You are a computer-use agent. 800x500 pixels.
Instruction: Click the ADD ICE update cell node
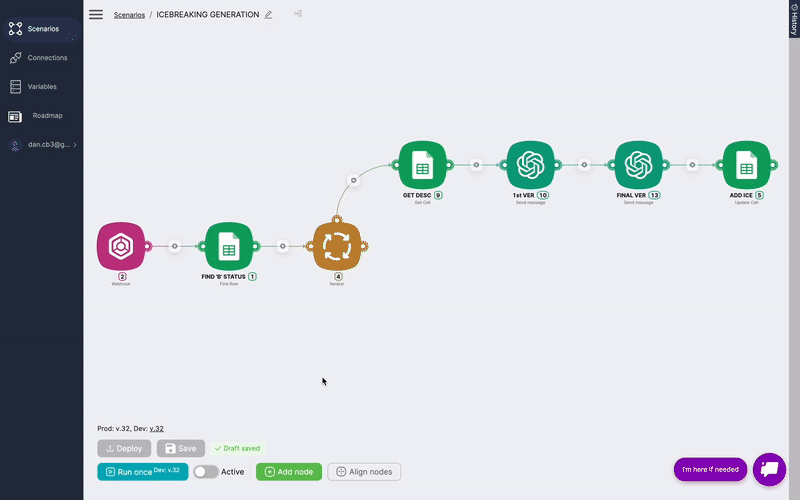coord(746,165)
